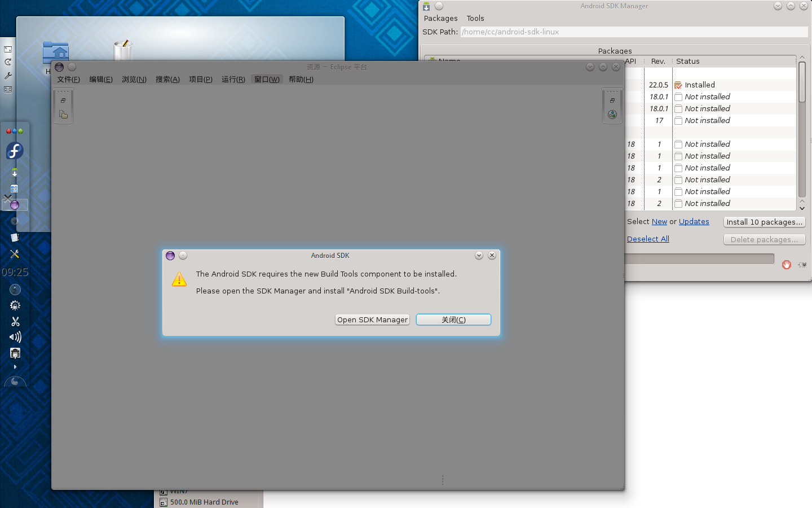Click the info circle tray icon

pyautogui.click(x=15, y=290)
